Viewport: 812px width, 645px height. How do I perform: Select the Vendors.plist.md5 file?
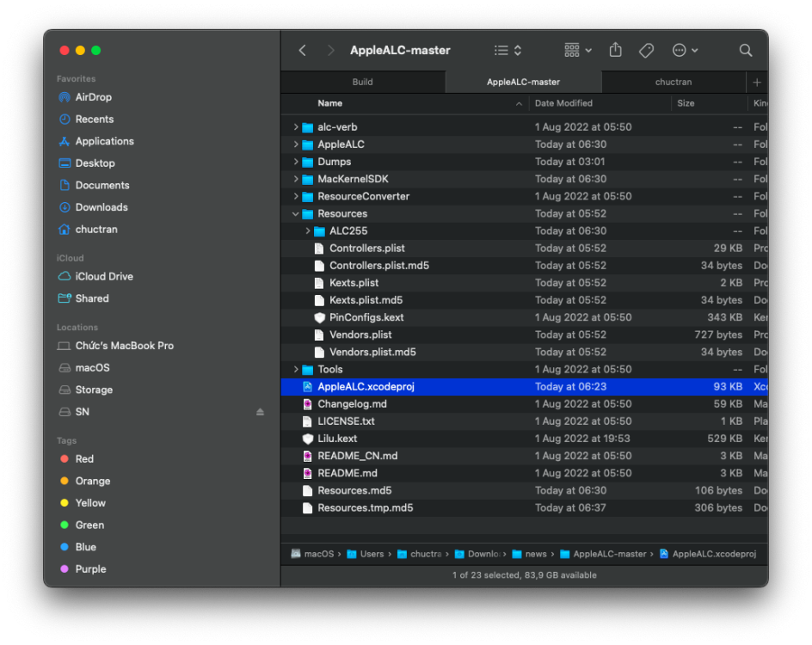[x=524, y=352]
